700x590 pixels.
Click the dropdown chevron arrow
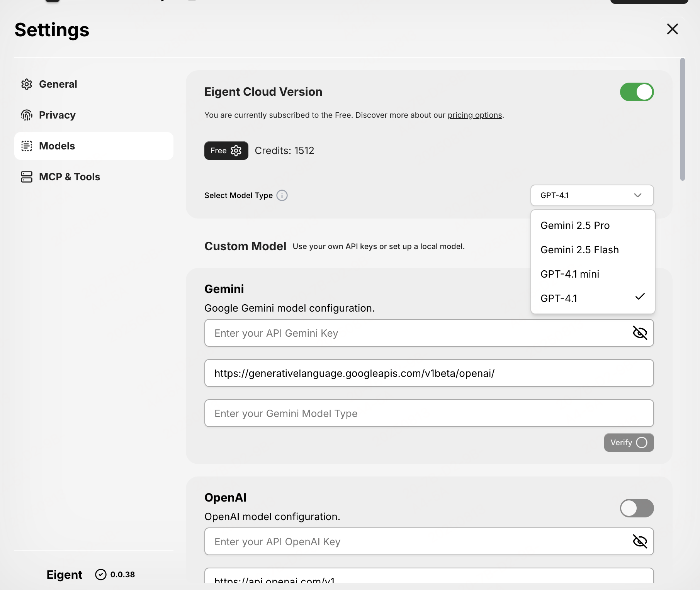tap(638, 195)
